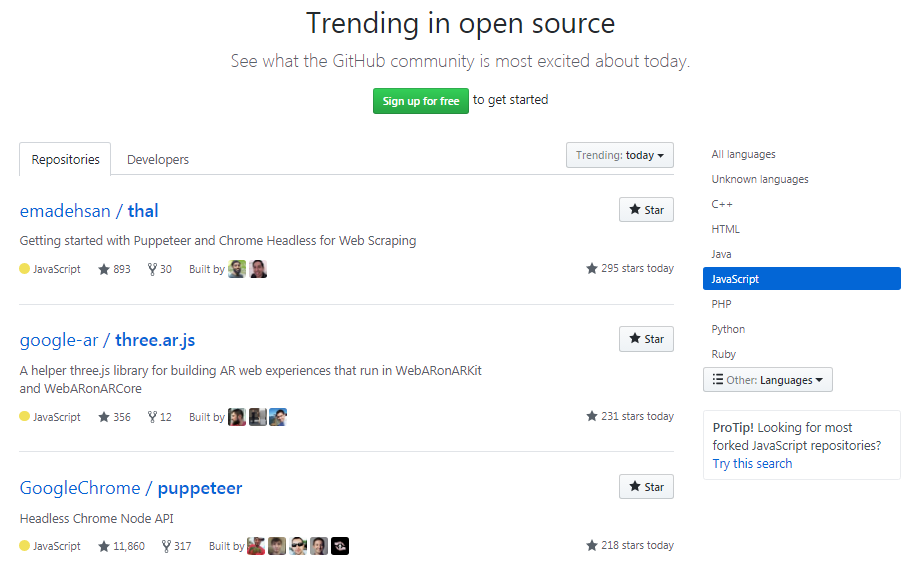Click first contributor avatar for thal
The height and width of the screenshot is (574, 915).
point(237,269)
